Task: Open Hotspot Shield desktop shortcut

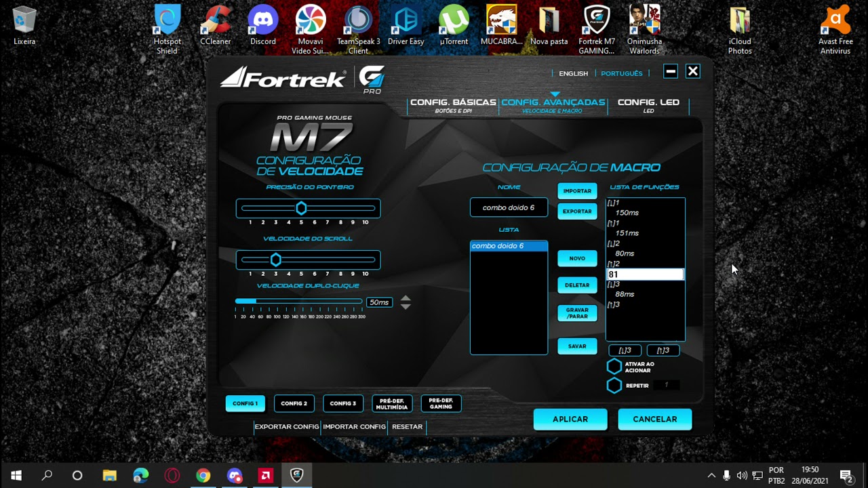Action: tap(167, 30)
